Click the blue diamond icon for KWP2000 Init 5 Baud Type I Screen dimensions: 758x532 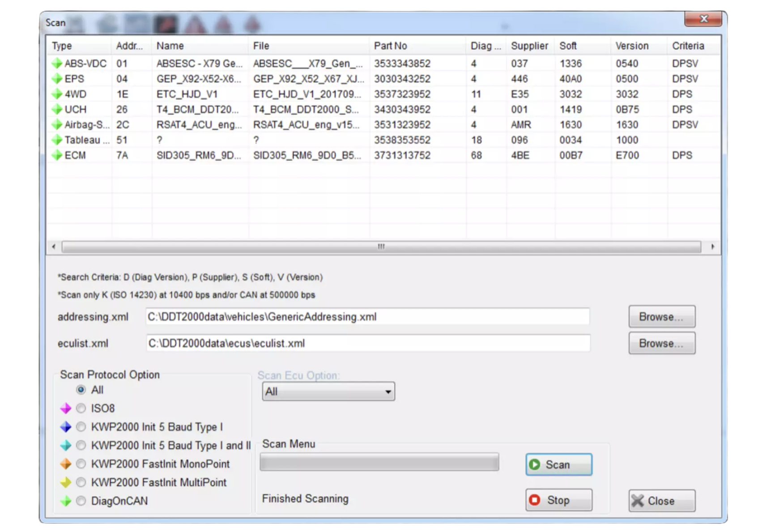(66, 427)
